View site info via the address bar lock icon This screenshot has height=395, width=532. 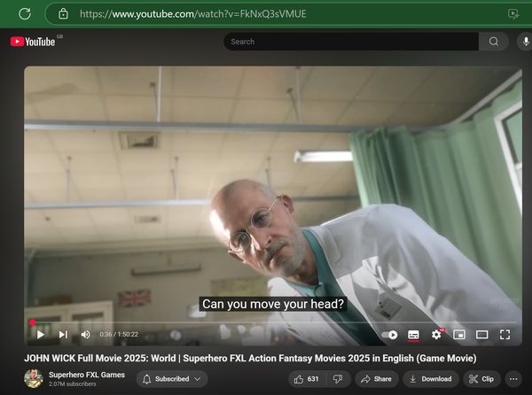pyautogui.click(x=63, y=14)
